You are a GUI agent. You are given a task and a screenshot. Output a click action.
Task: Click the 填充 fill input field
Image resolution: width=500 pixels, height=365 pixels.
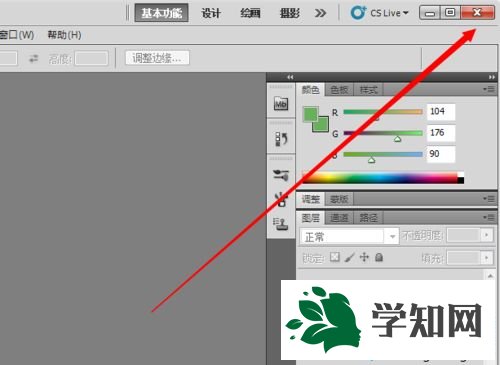click(x=463, y=258)
